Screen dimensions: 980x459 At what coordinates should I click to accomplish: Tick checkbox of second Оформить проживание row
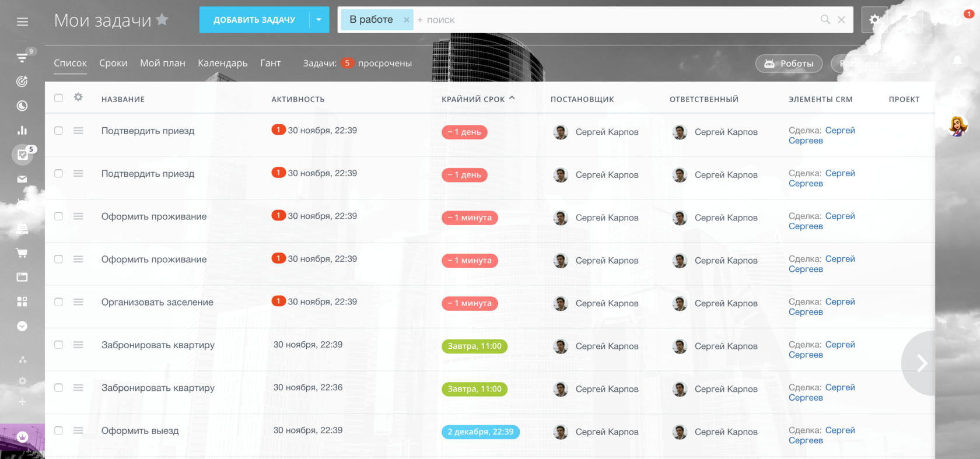point(58,259)
